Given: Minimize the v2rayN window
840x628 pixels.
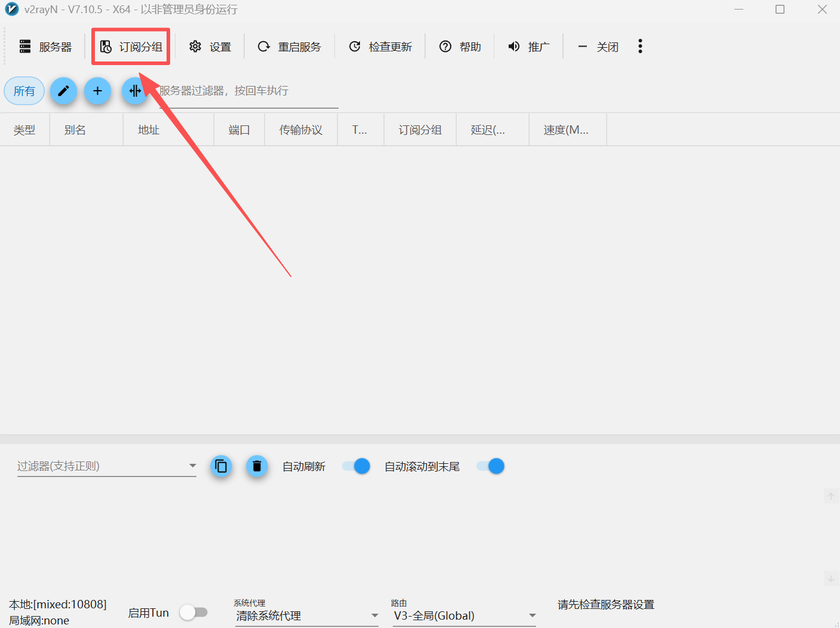Looking at the screenshot, I should pos(739,10).
